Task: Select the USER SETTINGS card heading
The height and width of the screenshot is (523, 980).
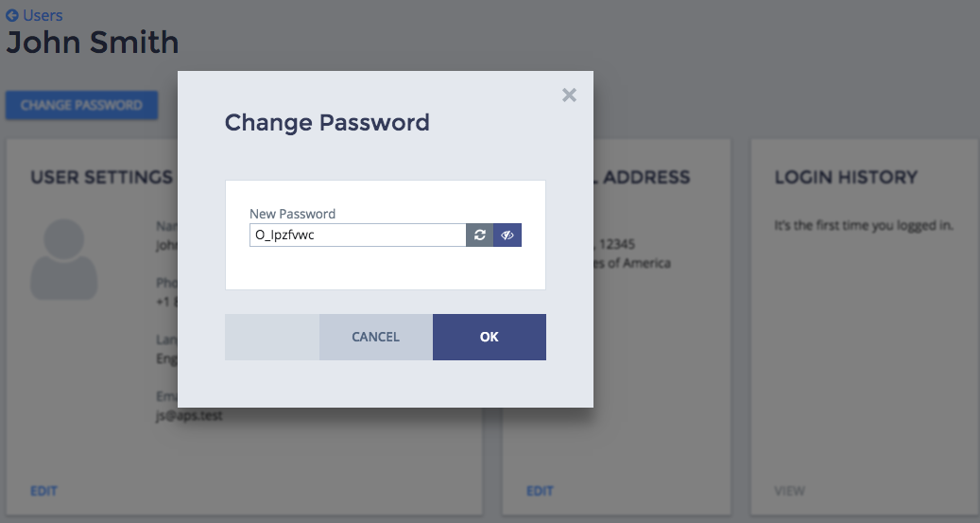Action: coord(101,177)
